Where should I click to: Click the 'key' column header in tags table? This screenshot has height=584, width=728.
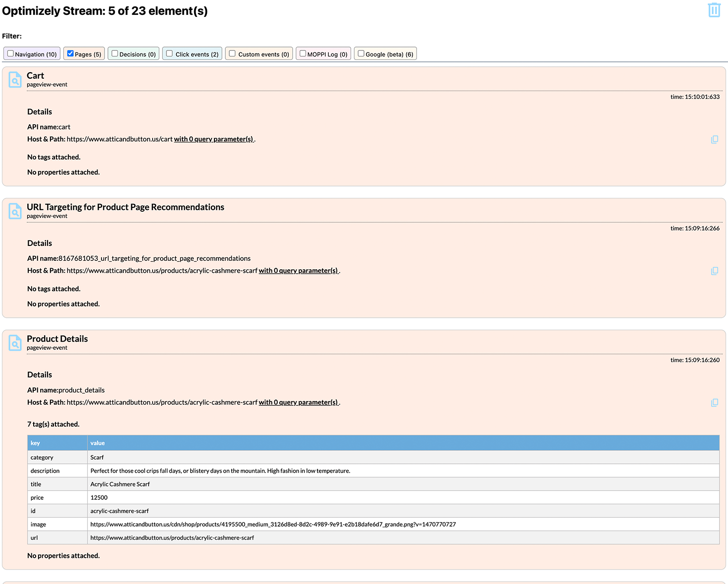click(35, 443)
